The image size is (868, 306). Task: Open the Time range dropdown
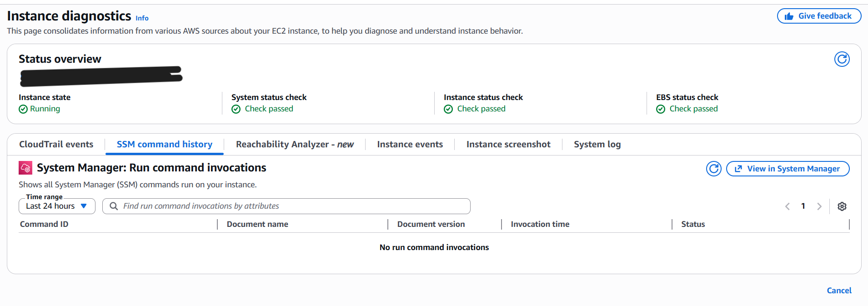[x=57, y=206]
